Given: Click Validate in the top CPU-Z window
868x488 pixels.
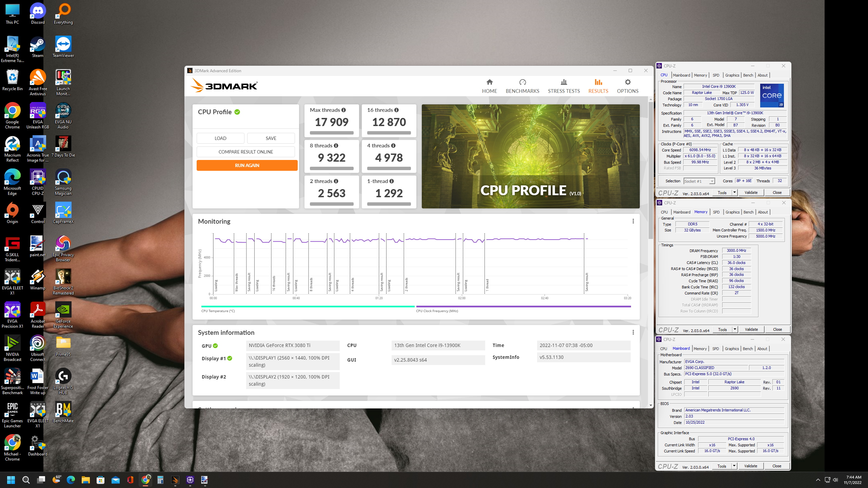Looking at the screenshot, I should [x=751, y=192].
